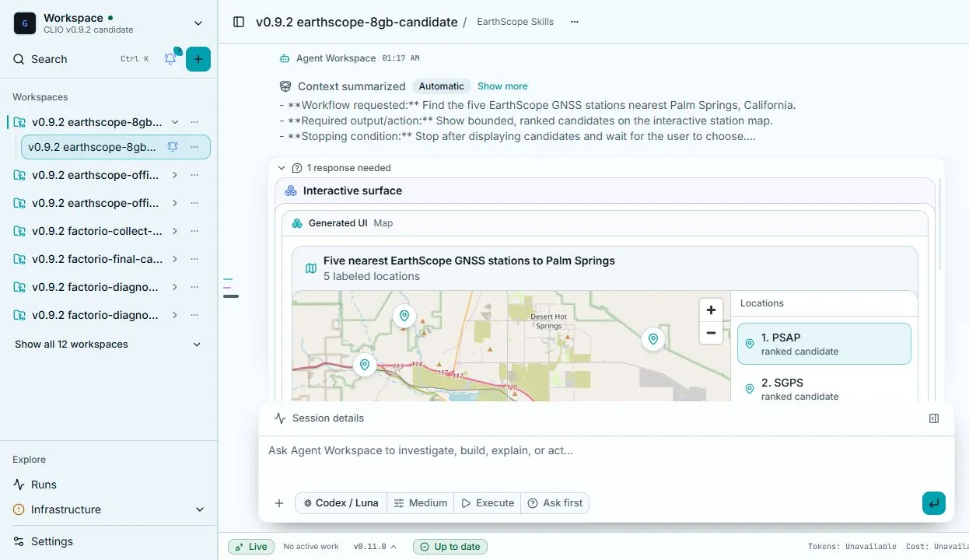Open more options for the factorio-collect workspace
This screenshot has width=969, height=560.
194,231
